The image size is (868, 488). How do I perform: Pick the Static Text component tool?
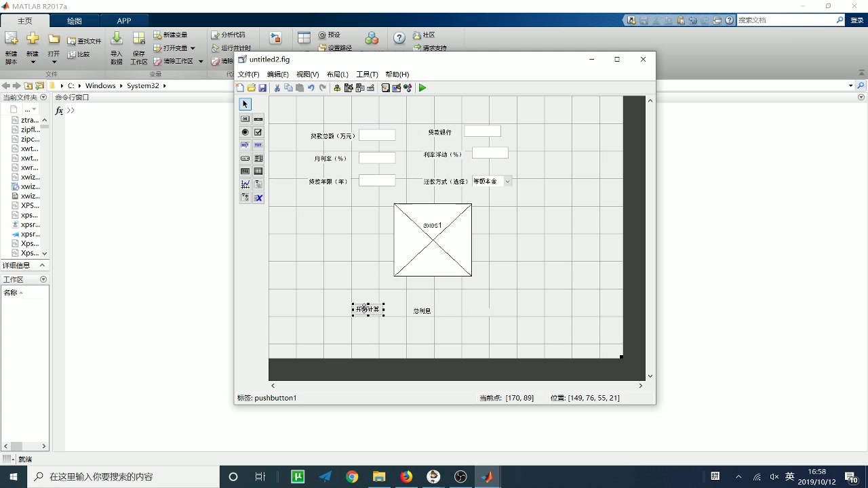(x=258, y=145)
